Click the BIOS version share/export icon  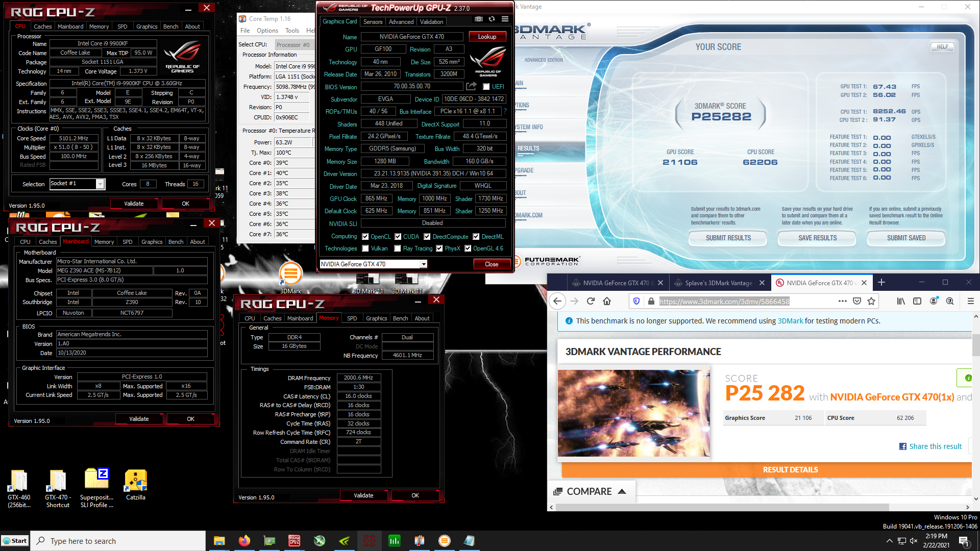click(471, 86)
